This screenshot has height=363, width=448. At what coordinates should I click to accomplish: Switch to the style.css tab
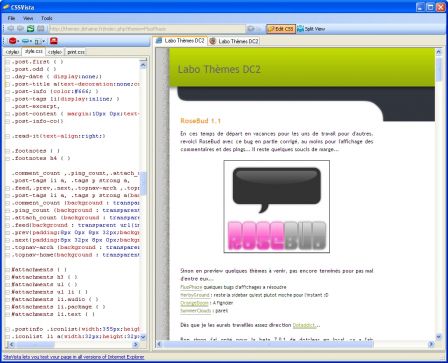point(34,51)
